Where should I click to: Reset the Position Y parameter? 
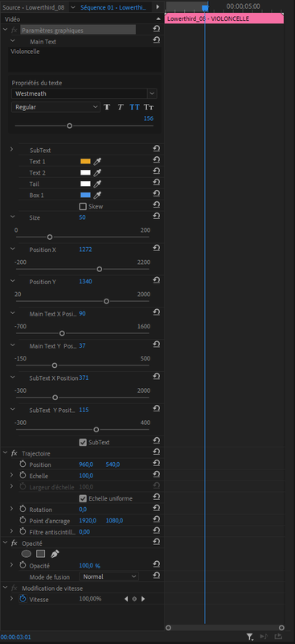click(x=156, y=280)
